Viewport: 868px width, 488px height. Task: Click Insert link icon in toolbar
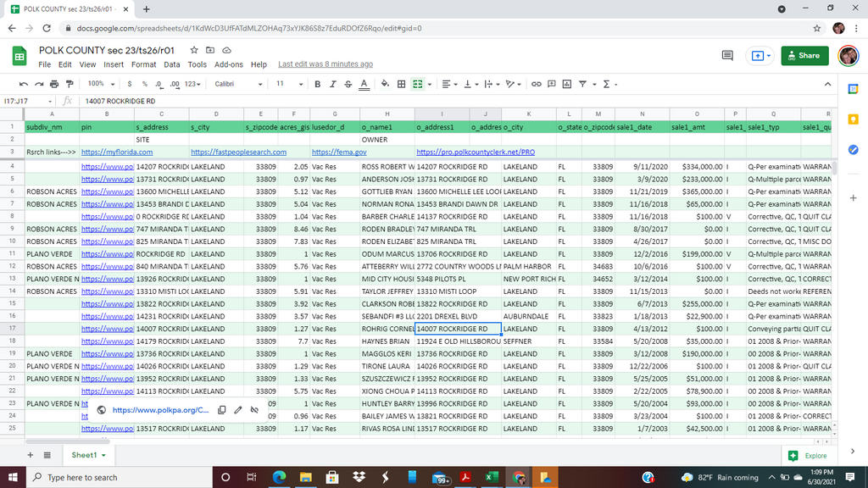537,84
